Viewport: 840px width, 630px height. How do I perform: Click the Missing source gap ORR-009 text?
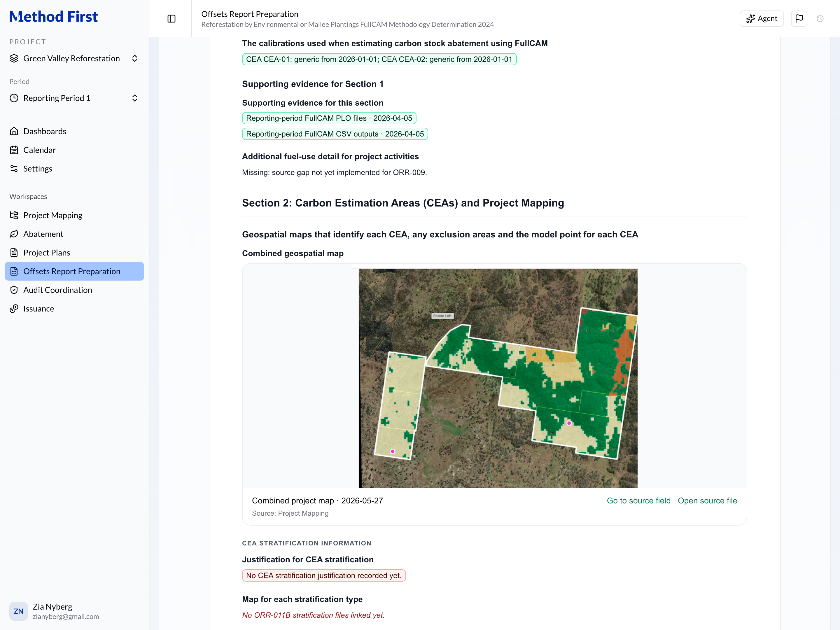(334, 172)
